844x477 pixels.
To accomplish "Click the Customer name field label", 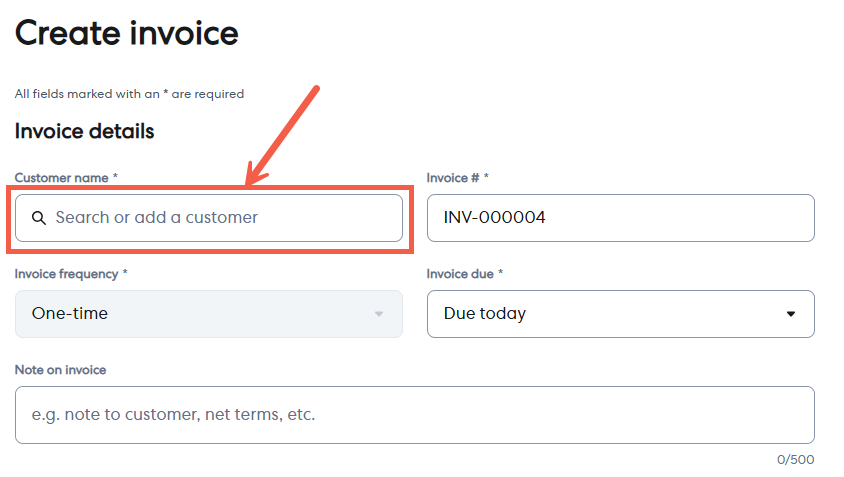I will click(x=62, y=178).
